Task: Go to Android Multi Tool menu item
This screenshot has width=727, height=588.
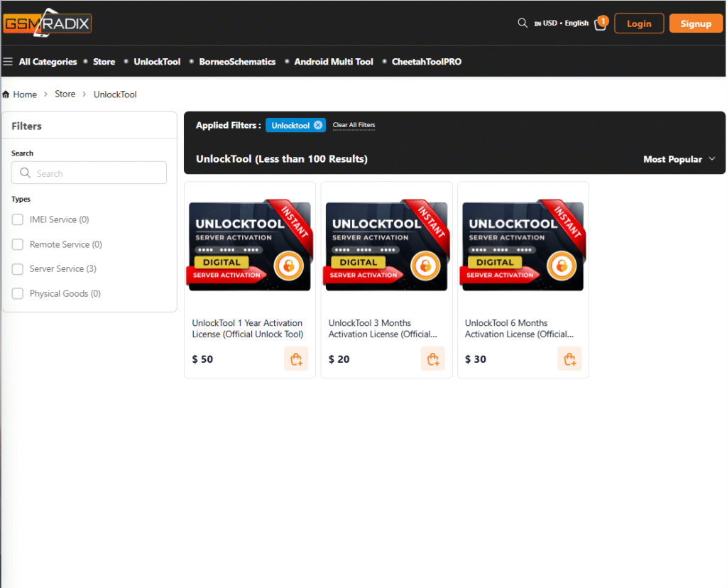Action: tap(333, 62)
